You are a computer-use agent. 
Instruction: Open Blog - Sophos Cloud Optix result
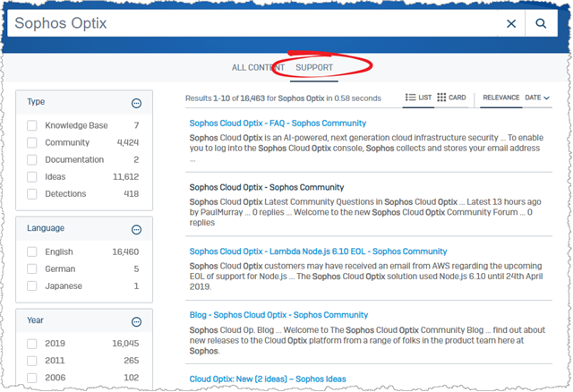coord(278,315)
